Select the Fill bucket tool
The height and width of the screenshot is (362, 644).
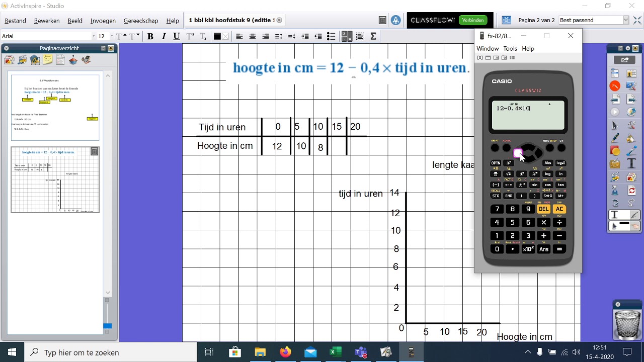pyautogui.click(x=631, y=138)
